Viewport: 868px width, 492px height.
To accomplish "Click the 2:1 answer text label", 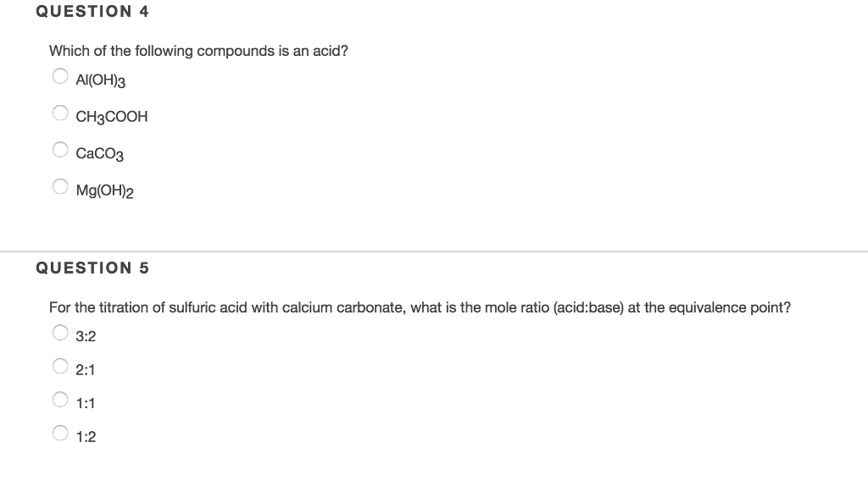I will point(85,369).
